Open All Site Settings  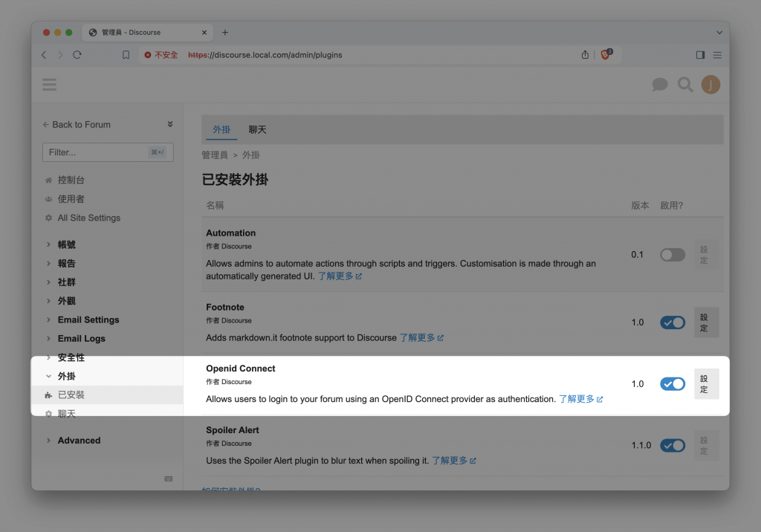pyautogui.click(x=89, y=218)
